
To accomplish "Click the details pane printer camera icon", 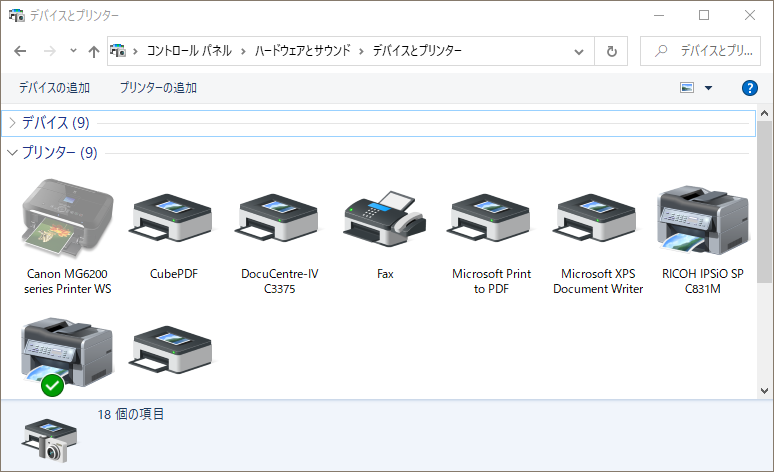I will coord(49,440).
